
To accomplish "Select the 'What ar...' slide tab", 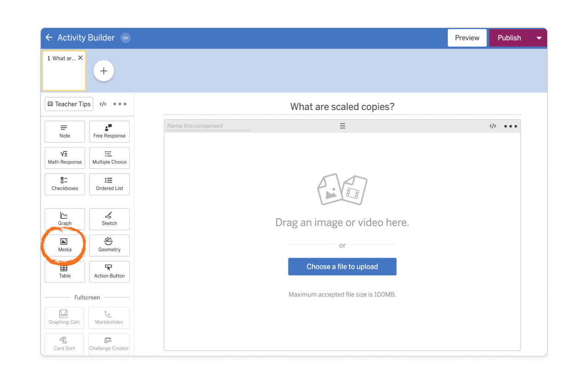I will click(x=63, y=70).
